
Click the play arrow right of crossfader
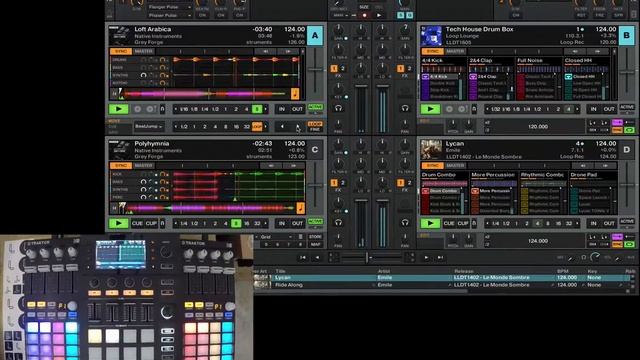(x=426, y=258)
